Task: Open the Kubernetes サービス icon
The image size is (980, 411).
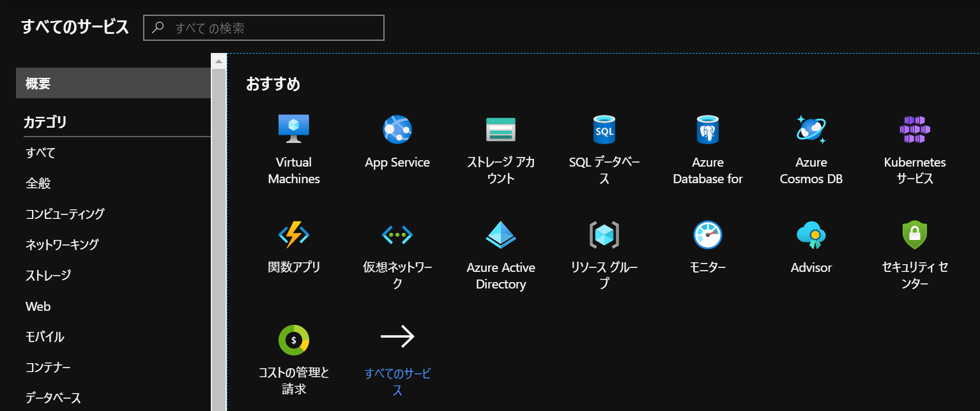Action: coord(915,129)
